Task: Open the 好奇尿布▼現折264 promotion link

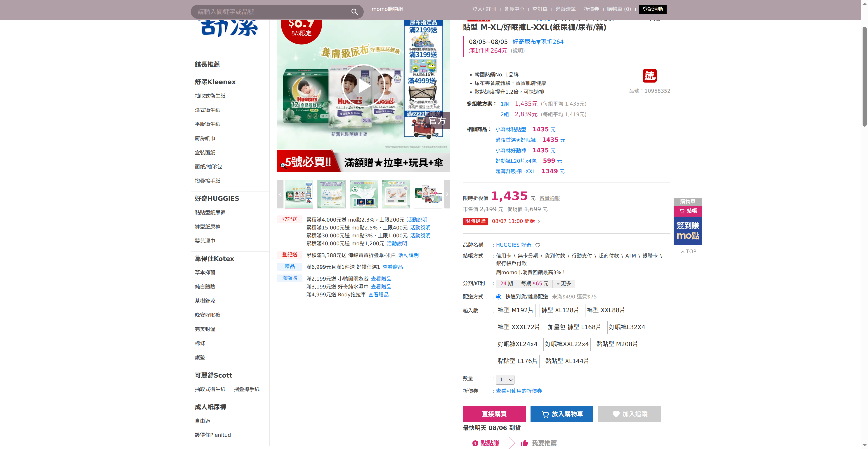Action: (x=538, y=42)
